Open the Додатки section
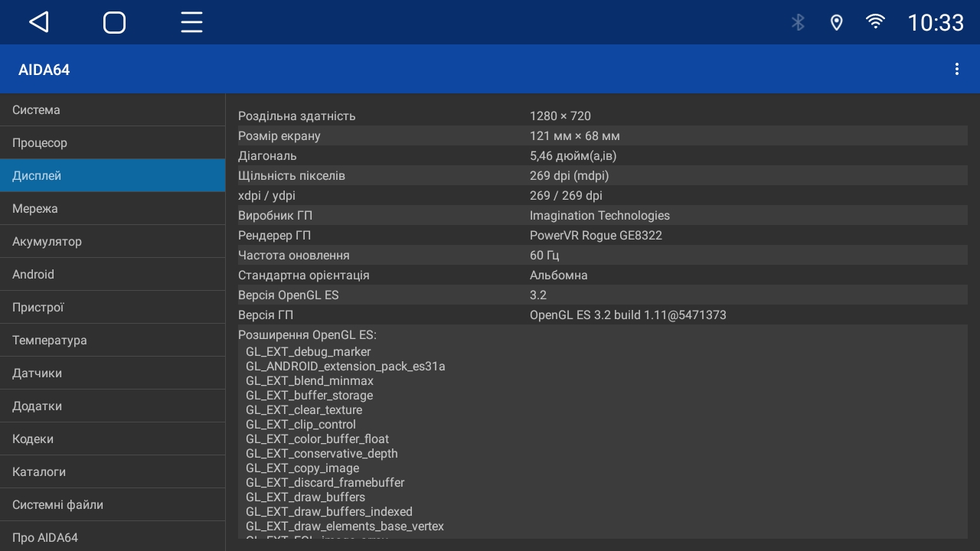The height and width of the screenshot is (551, 980). [113, 406]
